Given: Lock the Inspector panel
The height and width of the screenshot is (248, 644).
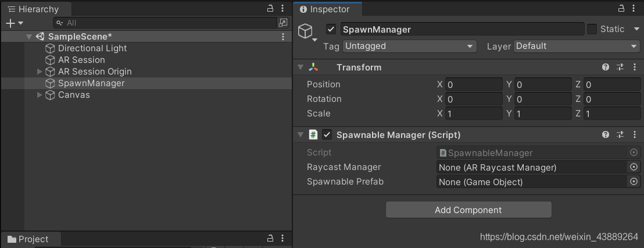Looking at the screenshot, I should click(x=622, y=8).
